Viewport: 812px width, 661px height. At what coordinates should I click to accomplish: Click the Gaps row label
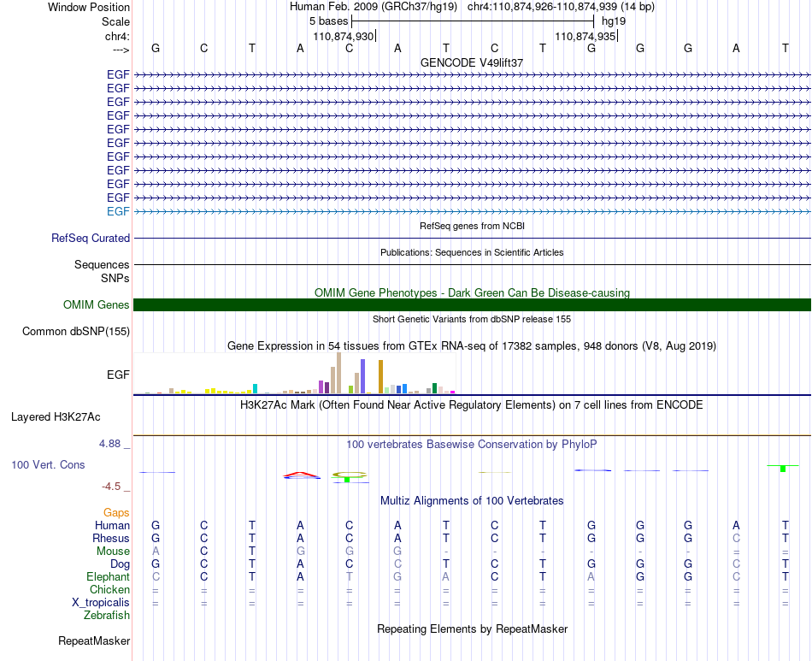tap(116, 513)
